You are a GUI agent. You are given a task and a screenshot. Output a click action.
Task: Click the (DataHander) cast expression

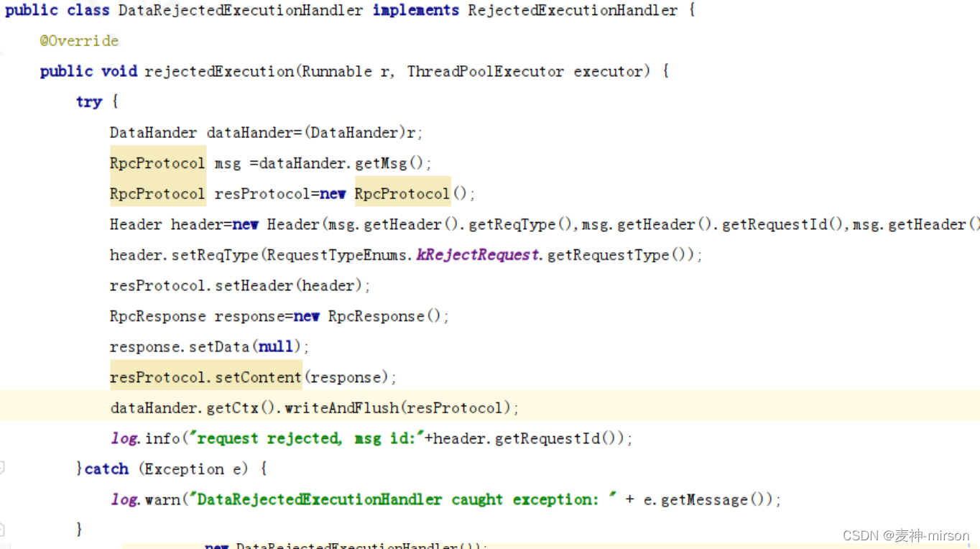coord(356,133)
